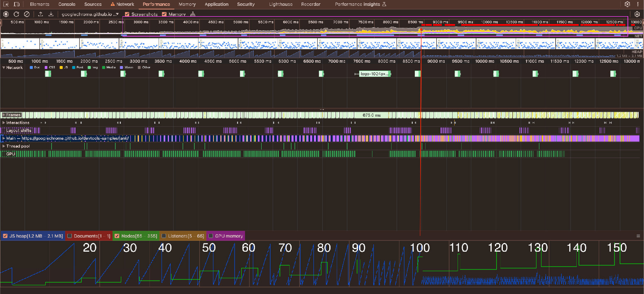Open Capture settings gear in Performance toolbar
This screenshot has height=294, width=644.
click(x=637, y=14)
